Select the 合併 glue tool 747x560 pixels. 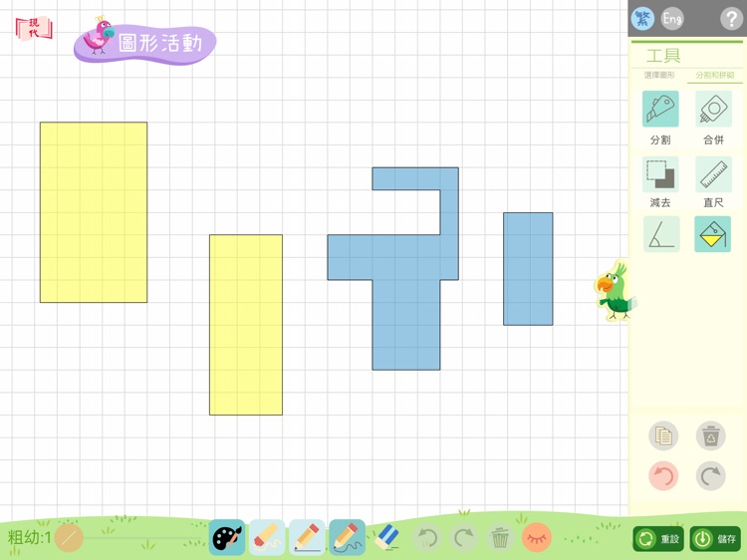click(x=713, y=109)
